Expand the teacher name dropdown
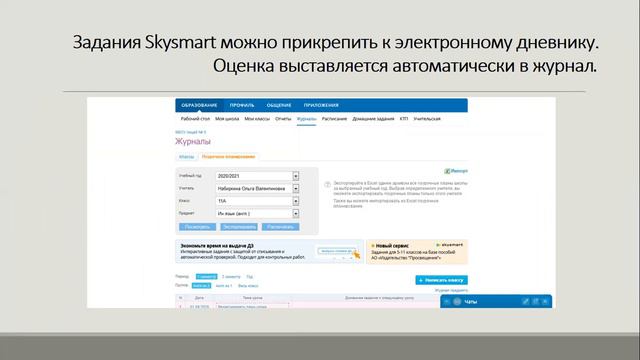This screenshot has width=640, height=360. click(296, 189)
